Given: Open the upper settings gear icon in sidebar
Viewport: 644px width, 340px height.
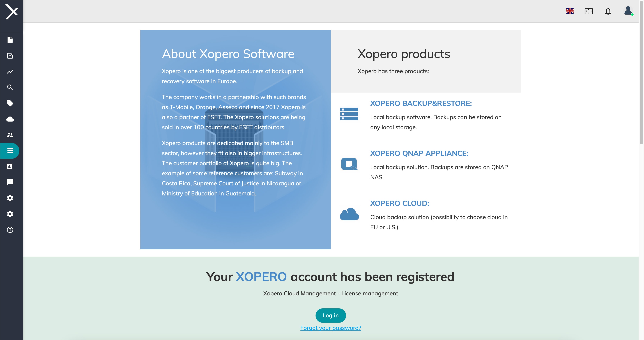Looking at the screenshot, I should (x=10, y=198).
